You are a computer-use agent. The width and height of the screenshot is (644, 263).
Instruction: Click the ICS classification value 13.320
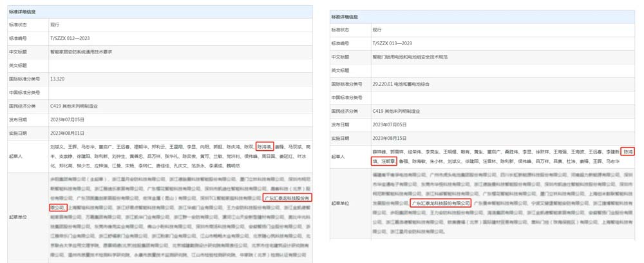click(59, 78)
